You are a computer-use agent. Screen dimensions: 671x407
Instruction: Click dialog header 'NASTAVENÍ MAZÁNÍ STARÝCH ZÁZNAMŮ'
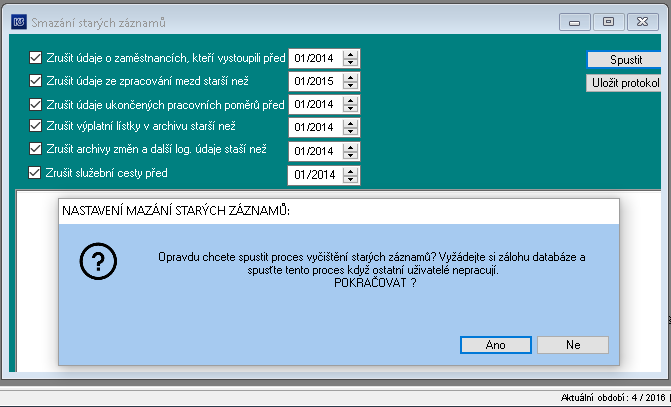(x=176, y=211)
